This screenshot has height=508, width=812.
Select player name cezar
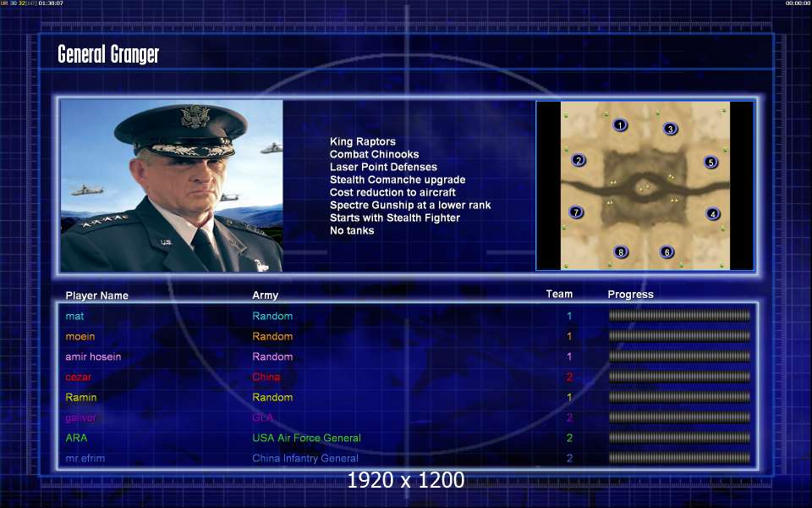(78, 377)
